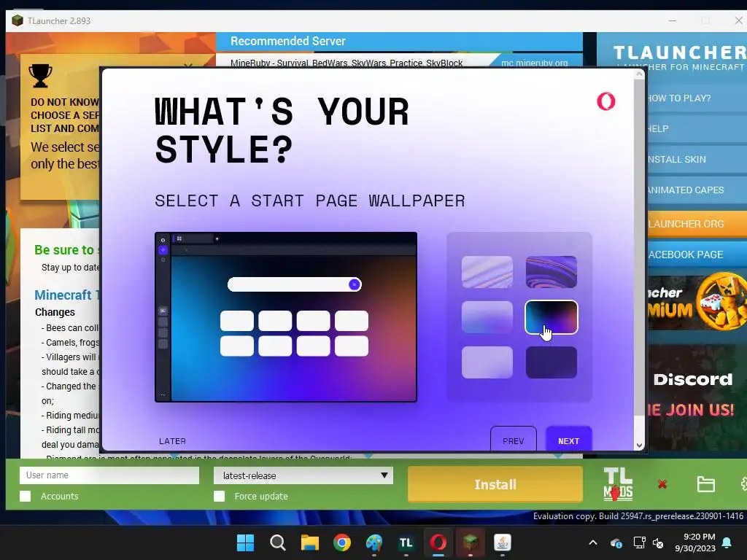Click the Discord JOIN US banner
The width and height of the screenshot is (747, 560).
point(697,396)
